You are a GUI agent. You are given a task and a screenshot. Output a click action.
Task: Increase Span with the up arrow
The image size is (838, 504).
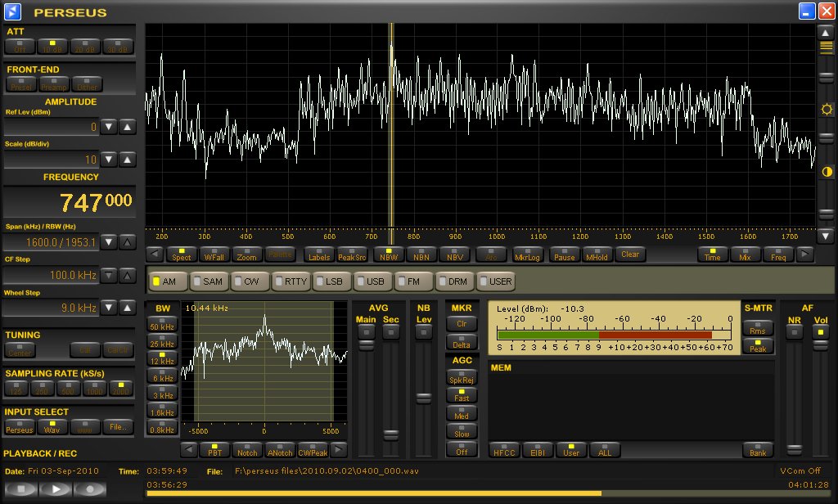click(x=127, y=242)
